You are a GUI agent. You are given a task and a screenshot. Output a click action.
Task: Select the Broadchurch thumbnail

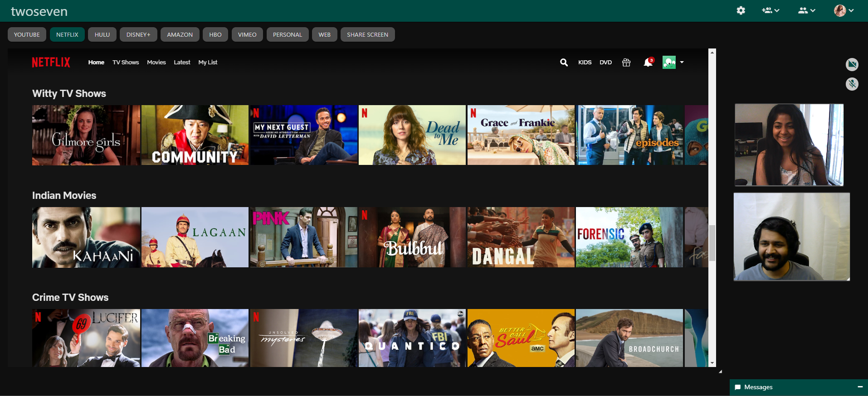(629, 338)
